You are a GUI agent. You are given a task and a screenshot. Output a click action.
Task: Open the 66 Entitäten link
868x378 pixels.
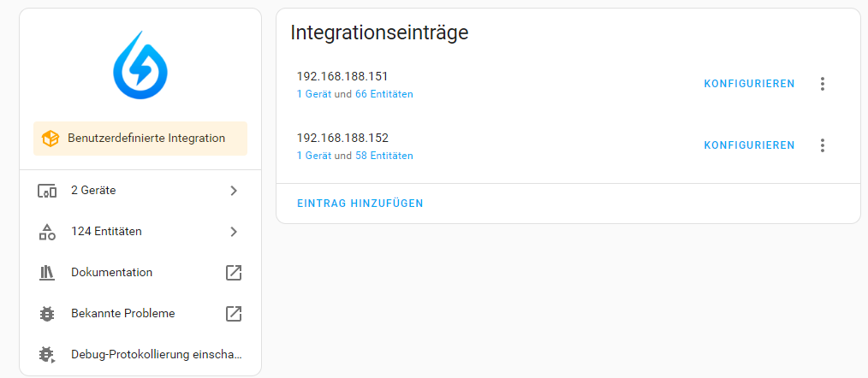pyautogui.click(x=384, y=95)
